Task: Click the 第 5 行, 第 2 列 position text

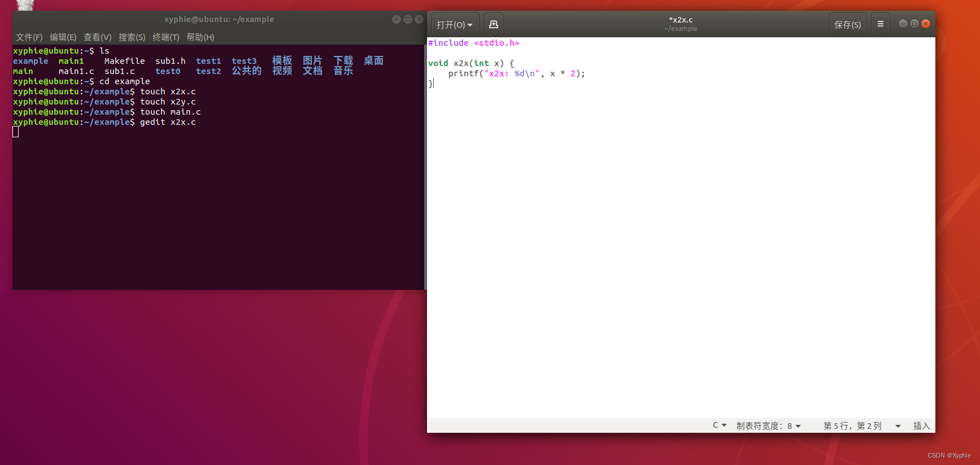Action: [x=852, y=425]
